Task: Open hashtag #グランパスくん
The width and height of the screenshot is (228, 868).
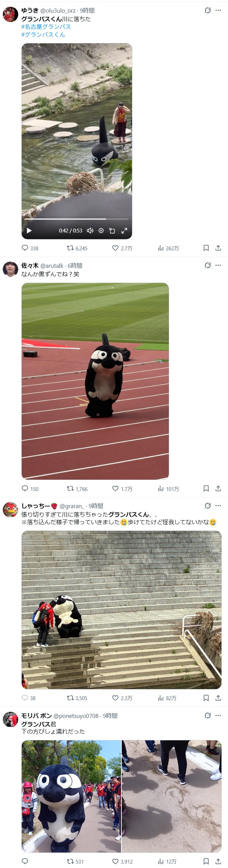Action: click(43, 34)
